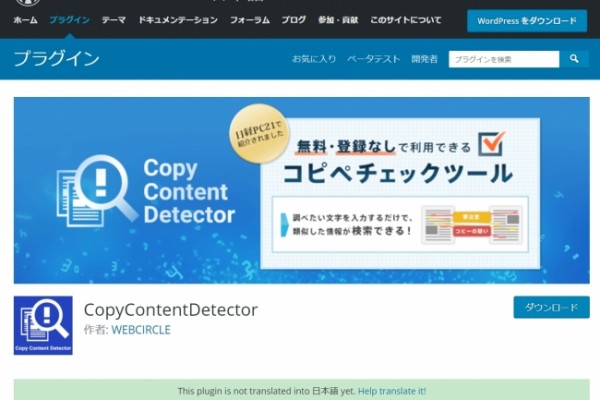This screenshot has height=400, width=600.
Task: Open the テーマ menu item
Action: point(114,20)
